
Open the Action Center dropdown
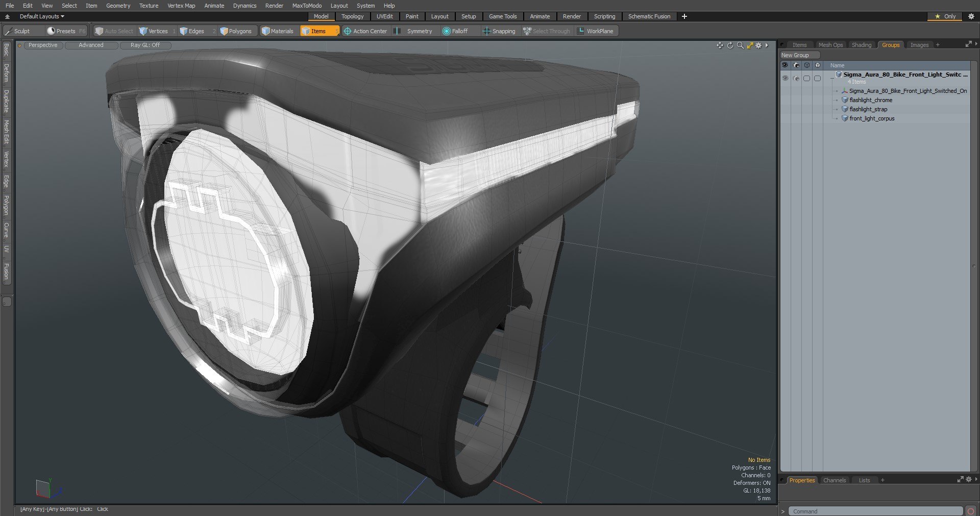[365, 31]
